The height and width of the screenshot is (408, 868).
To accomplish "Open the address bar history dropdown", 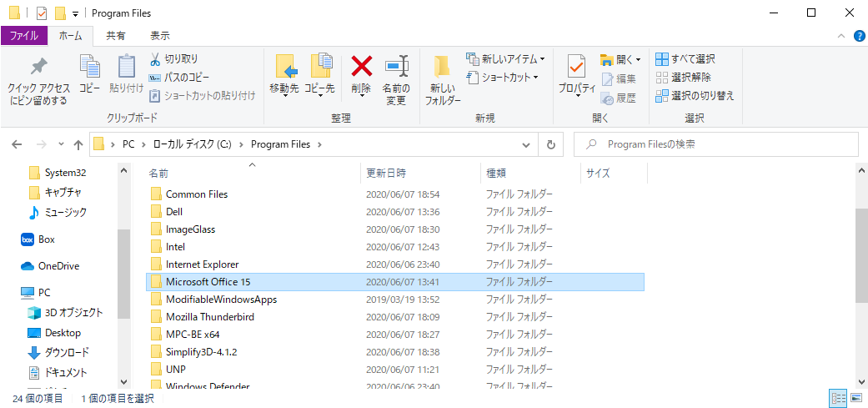I will (x=526, y=145).
